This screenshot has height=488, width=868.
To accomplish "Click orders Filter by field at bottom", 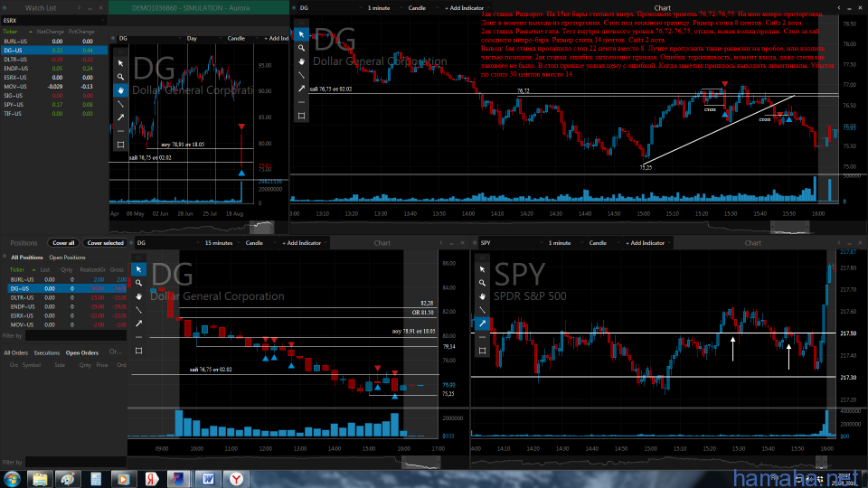I will [76, 462].
